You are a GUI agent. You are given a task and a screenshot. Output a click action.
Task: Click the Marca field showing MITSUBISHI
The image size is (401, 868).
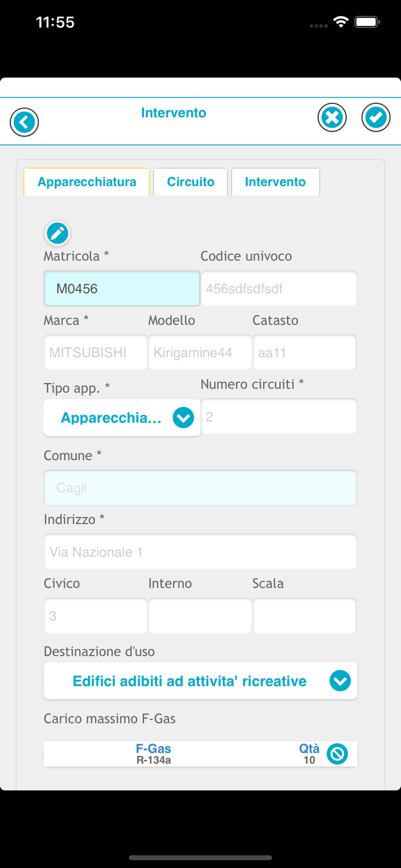[x=95, y=352]
